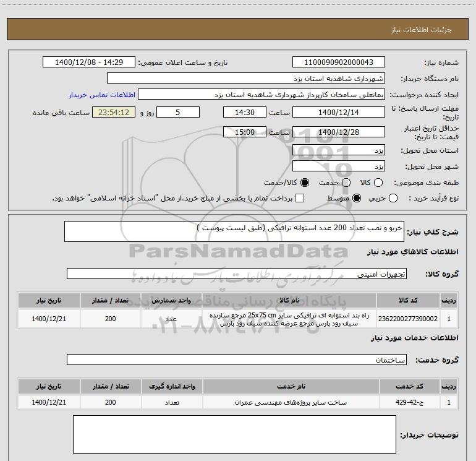This screenshot has width=476, height=461.
Task: Click the اطلاعات کالاهای مورد نیاز heading
Action: [413, 252]
